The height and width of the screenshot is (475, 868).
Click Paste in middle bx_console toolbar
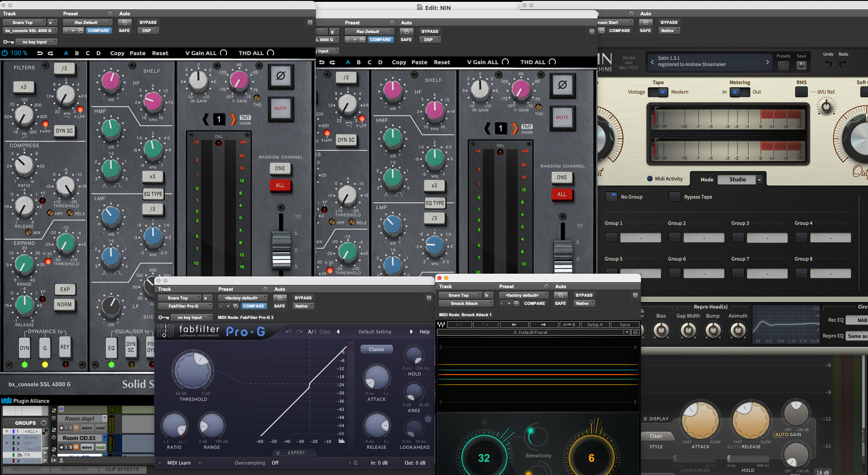pos(419,62)
